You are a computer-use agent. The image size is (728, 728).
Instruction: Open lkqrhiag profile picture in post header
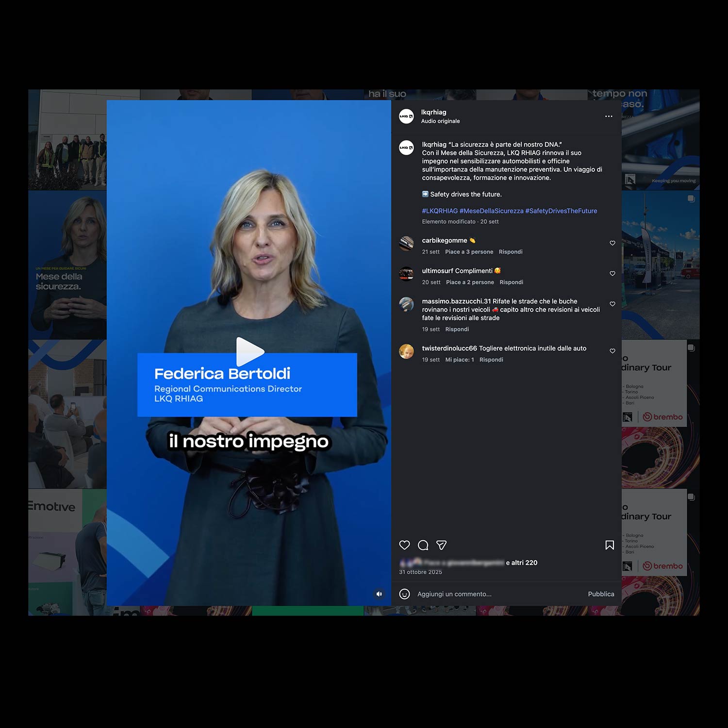click(x=406, y=116)
